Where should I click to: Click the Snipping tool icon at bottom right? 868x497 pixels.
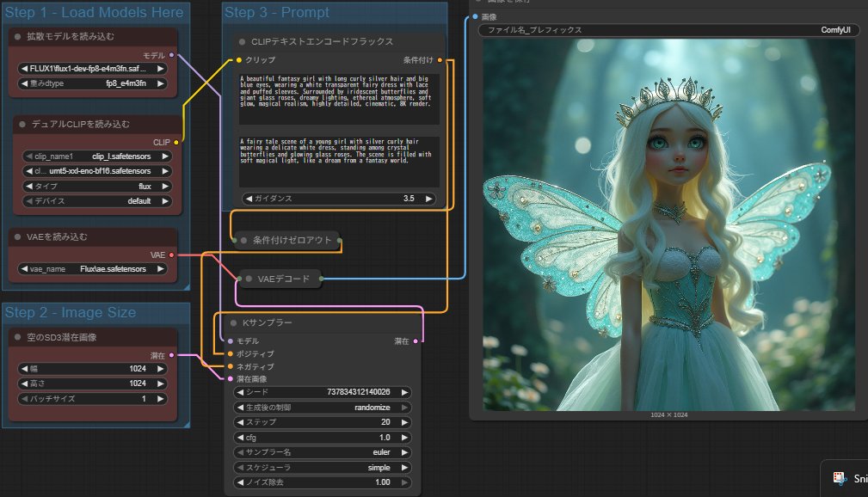click(x=840, y=478)
